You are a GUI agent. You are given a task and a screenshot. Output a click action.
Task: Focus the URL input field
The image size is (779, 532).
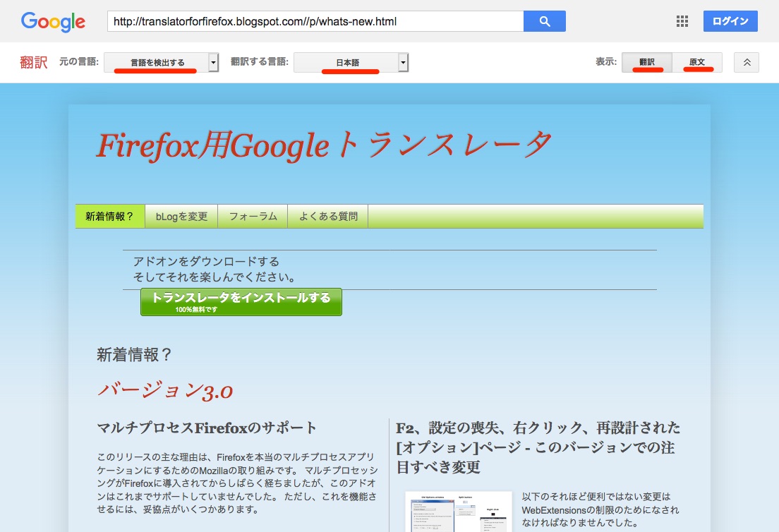pyautogui.click(x=315, y=21)
